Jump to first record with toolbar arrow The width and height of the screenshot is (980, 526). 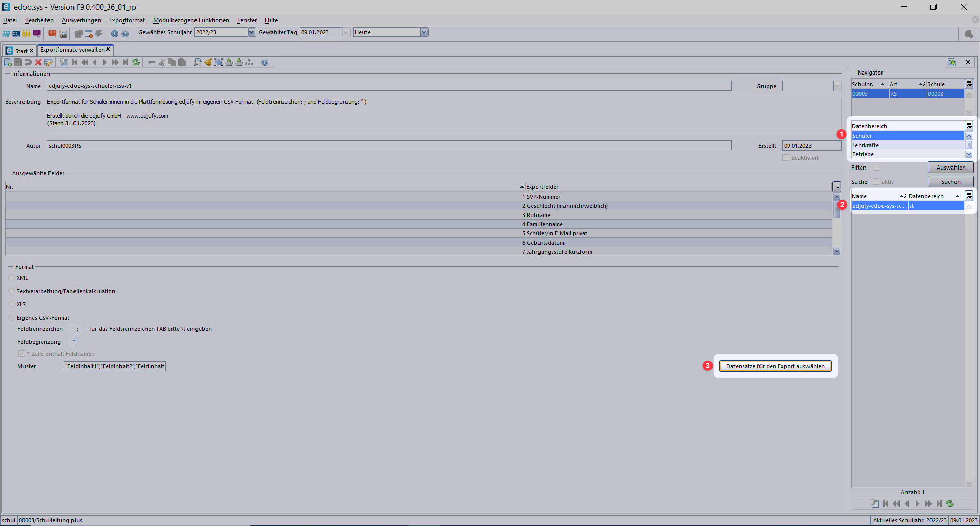click(x=75, y=62)
